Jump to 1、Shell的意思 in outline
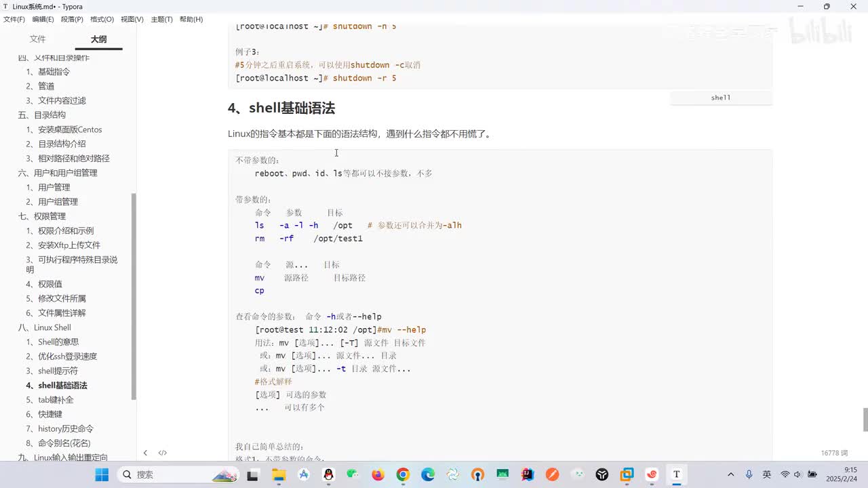The height and width of the screenshot is (488, 868). [x=53, y=342]
